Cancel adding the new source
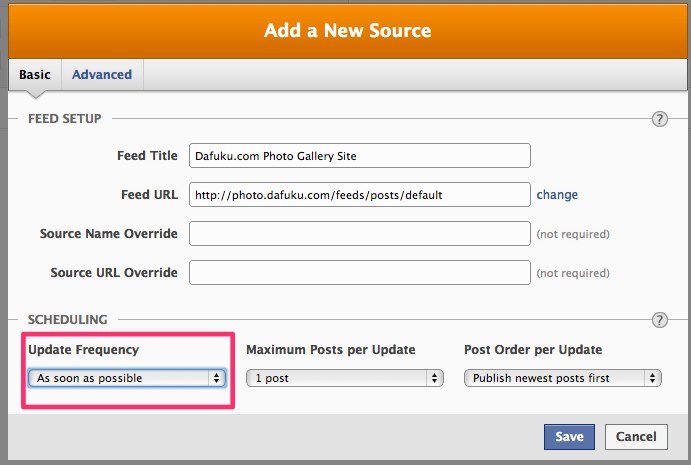The width and height of the screenshot is (691, 465). point(636,437)
